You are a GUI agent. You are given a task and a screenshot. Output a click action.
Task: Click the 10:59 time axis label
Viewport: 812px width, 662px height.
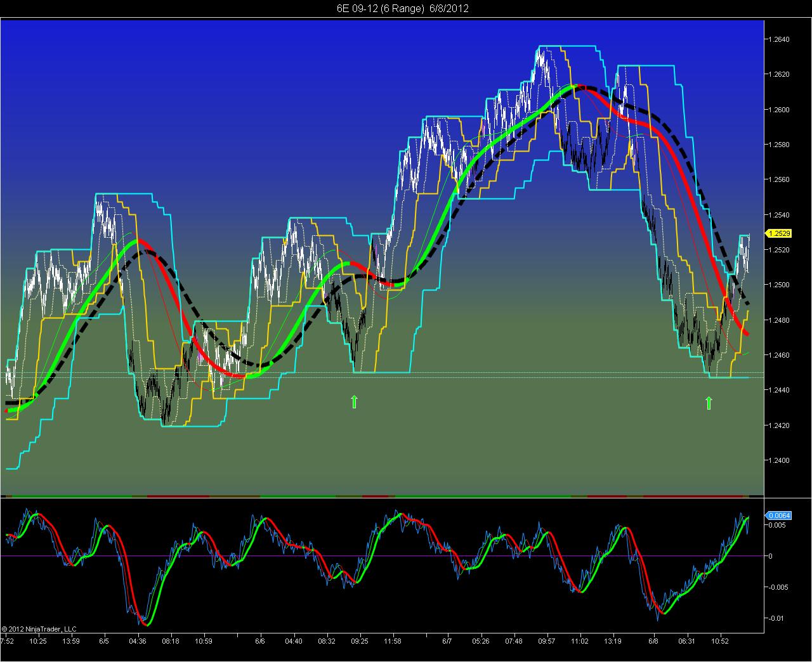click(204, 641)
